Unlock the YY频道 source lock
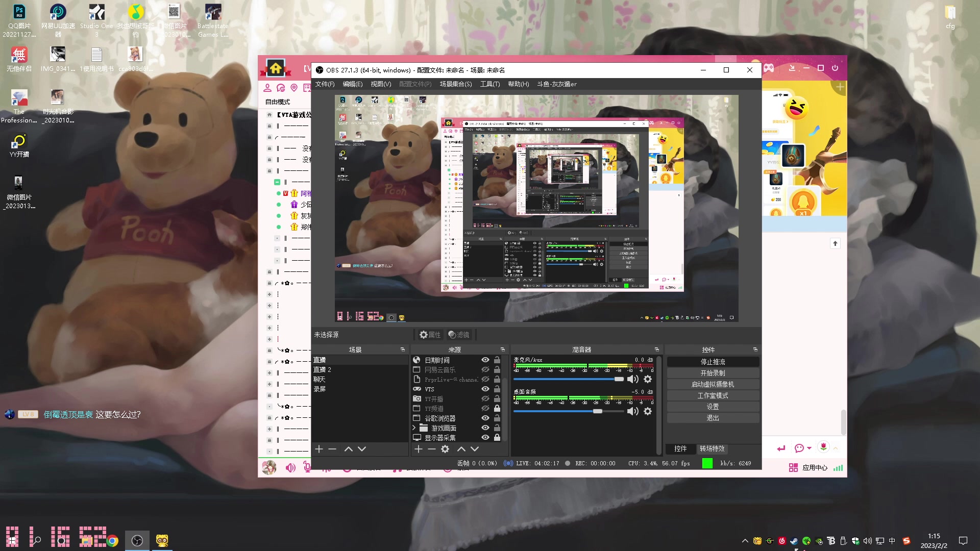Viewport: 980px width, 551px height. click(x=497, y=409)
